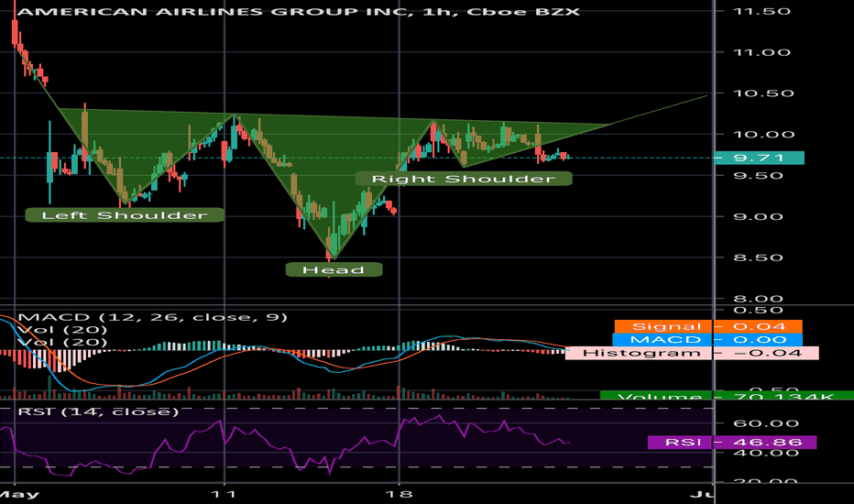The image size is (854, 504).
Task: Click the Histogram -0.04 value label
Action: 692,353
